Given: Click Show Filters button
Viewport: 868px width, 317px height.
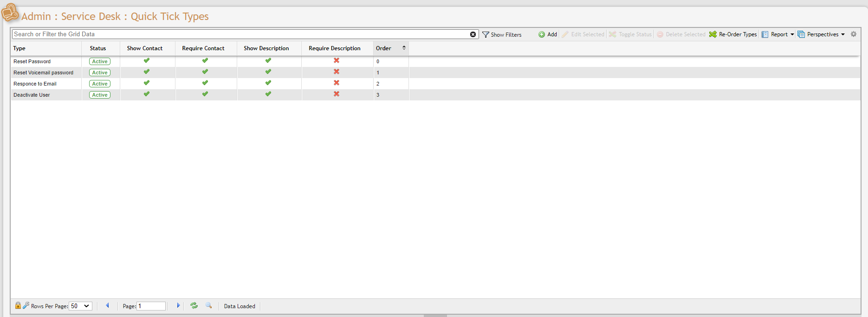Looking at the screenshot, I should tap(502, 34).
